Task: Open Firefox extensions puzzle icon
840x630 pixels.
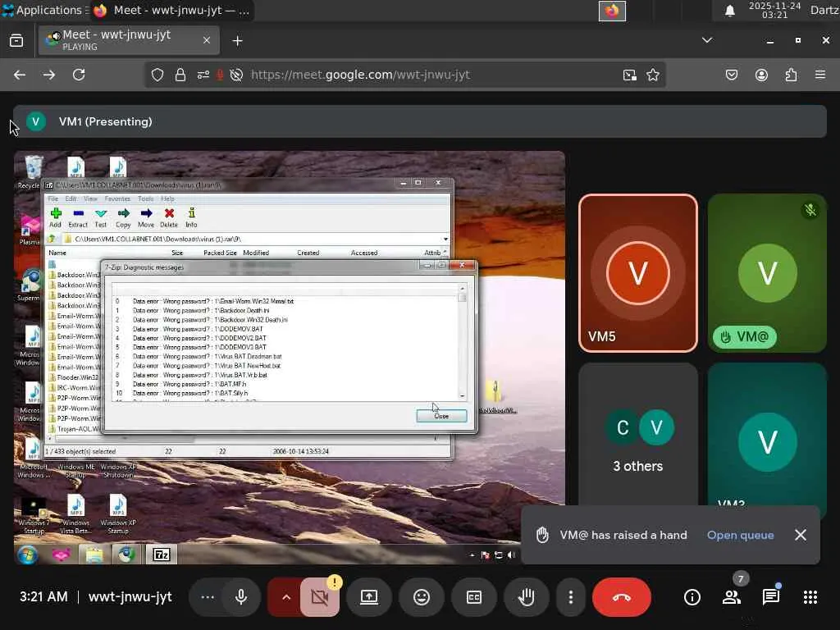Action: (x=791, y=75)
